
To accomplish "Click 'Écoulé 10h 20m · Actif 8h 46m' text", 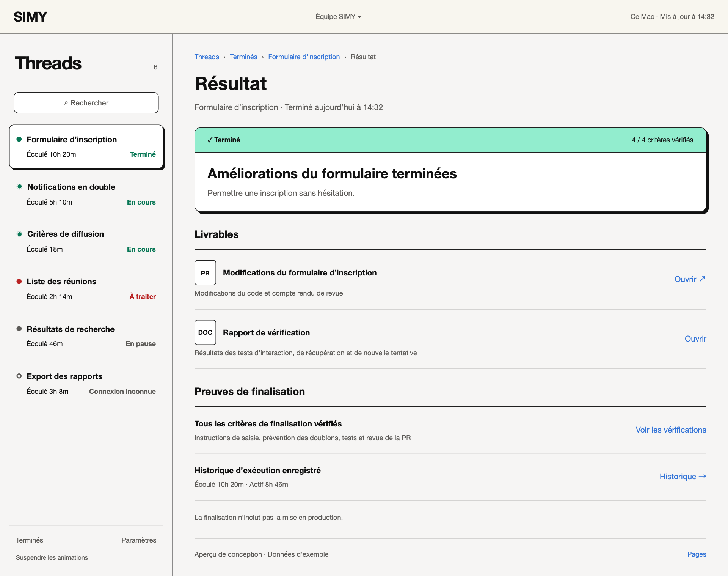I will tap(241, 485).
